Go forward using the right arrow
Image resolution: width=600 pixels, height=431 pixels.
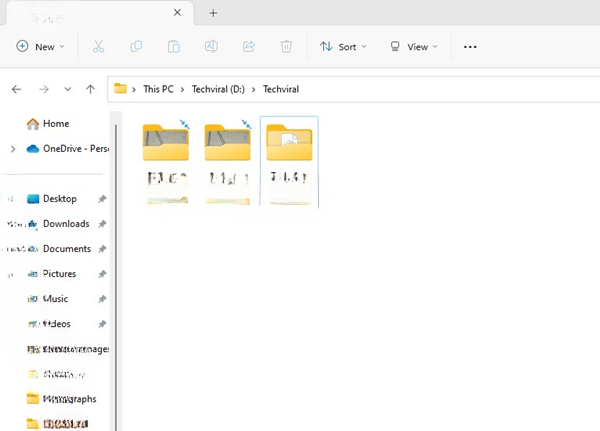(44, 89)
